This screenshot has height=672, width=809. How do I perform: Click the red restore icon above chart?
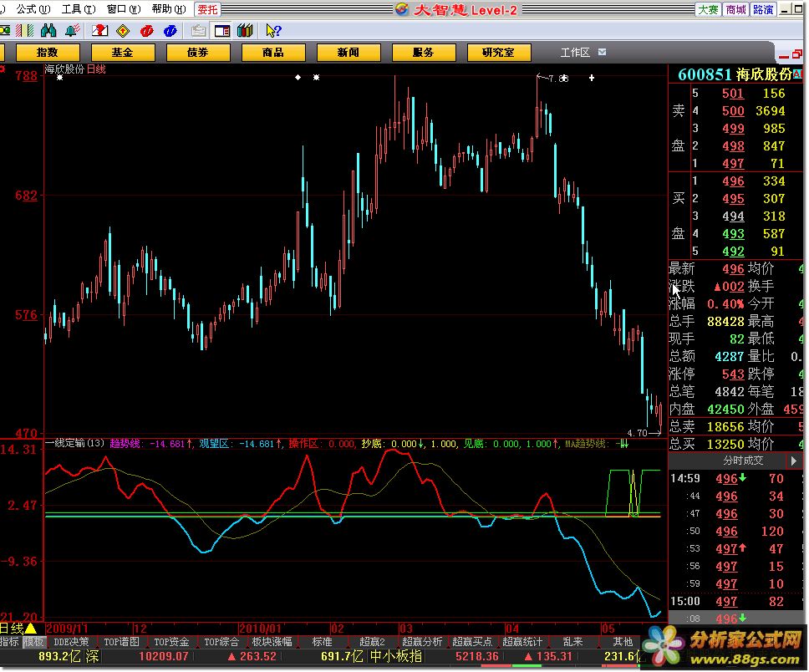click(796, 53)
